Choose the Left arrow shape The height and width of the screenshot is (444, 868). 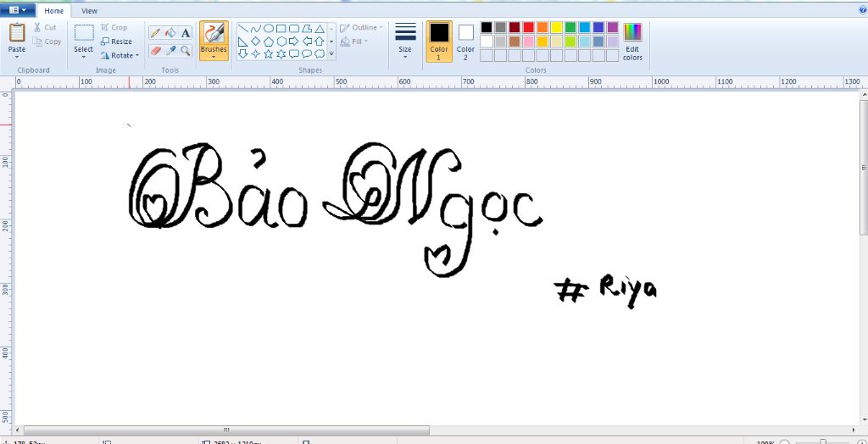[x=307, y=41]
